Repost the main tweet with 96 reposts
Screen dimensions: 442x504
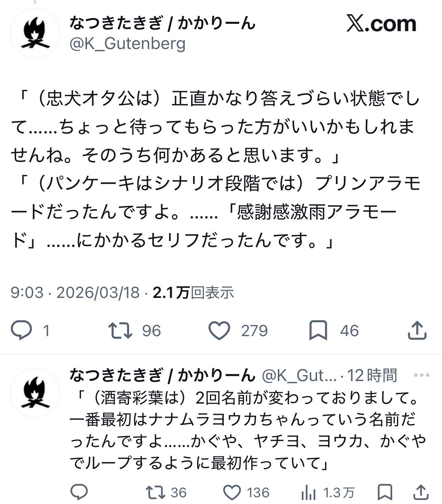point(120,330)
